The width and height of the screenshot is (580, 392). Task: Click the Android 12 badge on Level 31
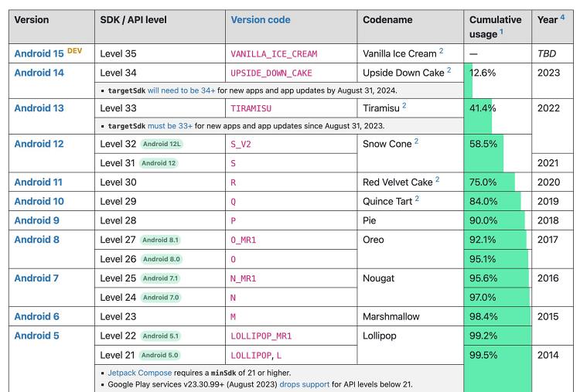(x=159, y=163)
